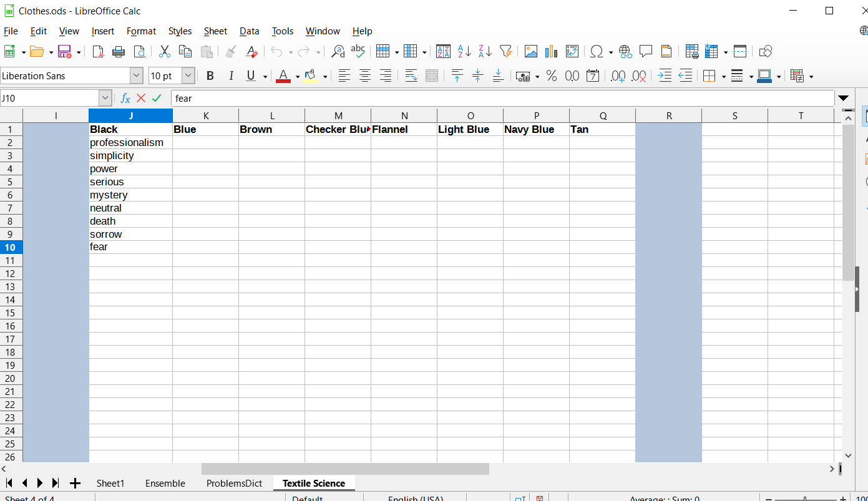Accept cell entry with green checkmark
The image size is (868, 501).
point(157,99)
